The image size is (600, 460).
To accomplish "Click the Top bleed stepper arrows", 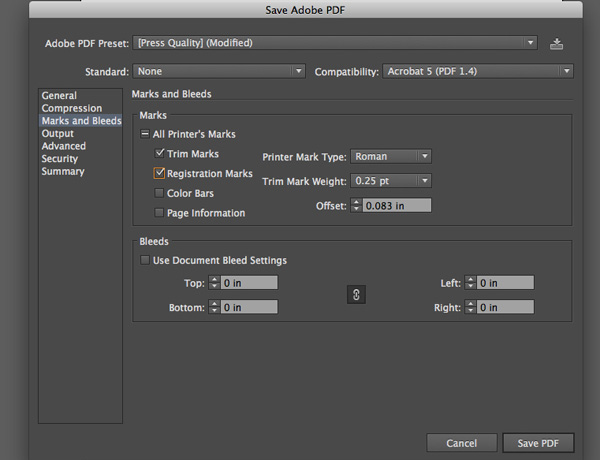I will [214, 283].
